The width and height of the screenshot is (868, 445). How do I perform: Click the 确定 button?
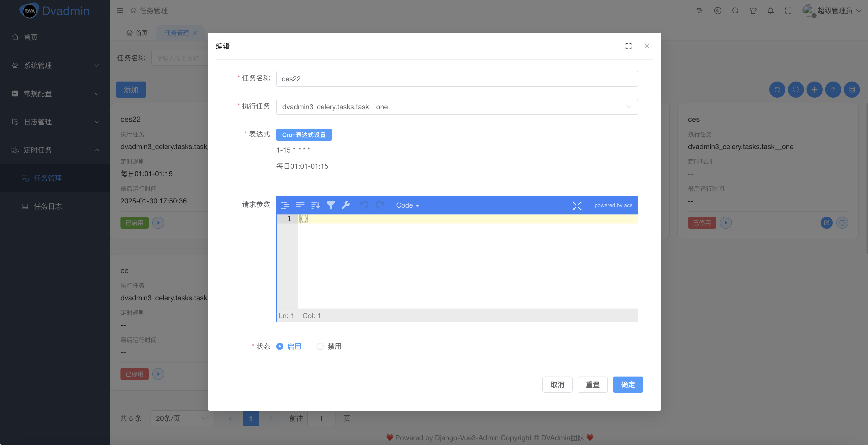[x=627, y=384]
